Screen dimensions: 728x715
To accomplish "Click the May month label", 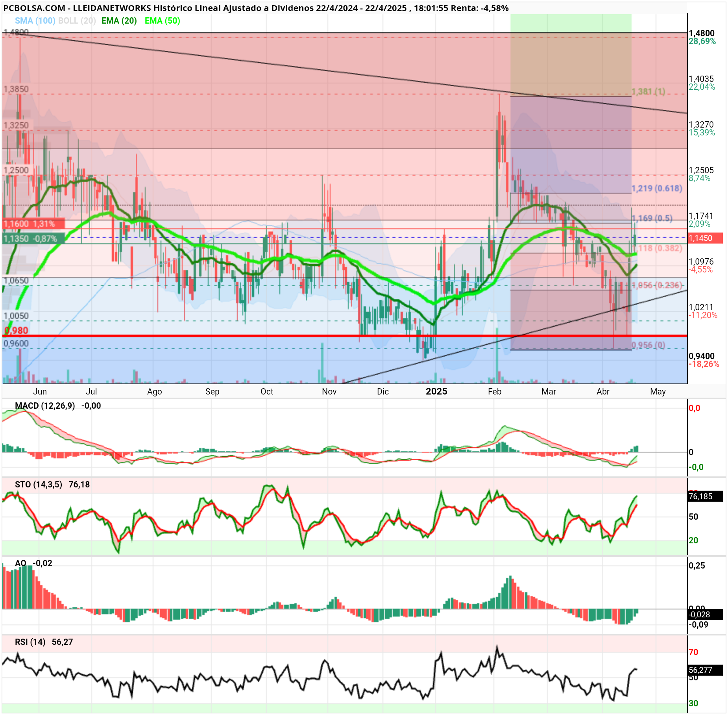I will point(658,392).
